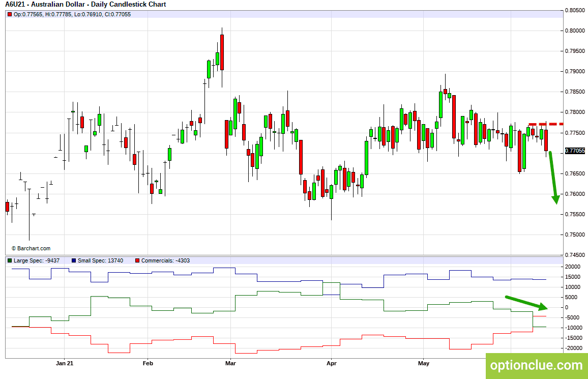Image resolution: width=588 pixels, height=379 pixels.
Task: Click the red dashed resistance line
Action: tap(546, 124)
